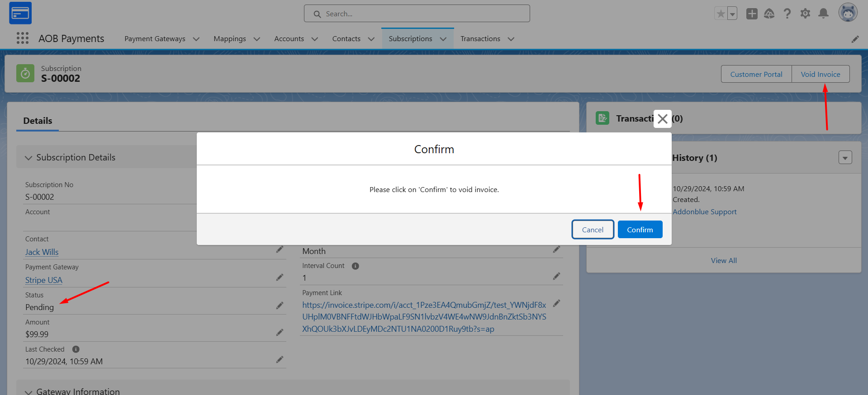The image size is (868, 395).
Task: Click the Salesforce Help question mark icon
Action: [787, 14]
